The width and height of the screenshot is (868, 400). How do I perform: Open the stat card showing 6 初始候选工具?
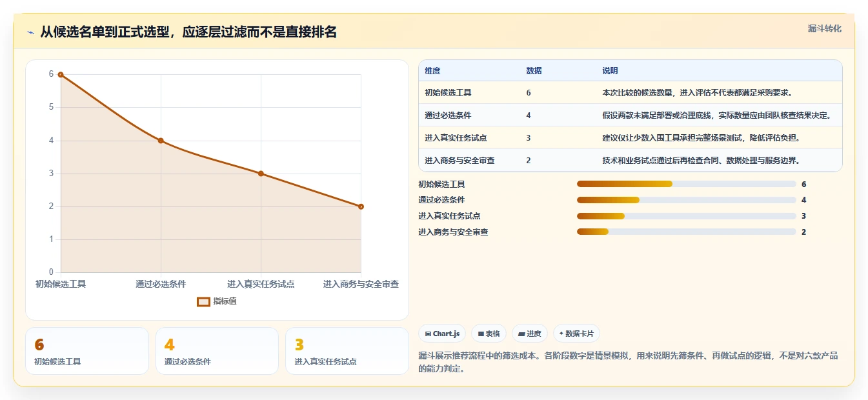click(x=87, y=351)
